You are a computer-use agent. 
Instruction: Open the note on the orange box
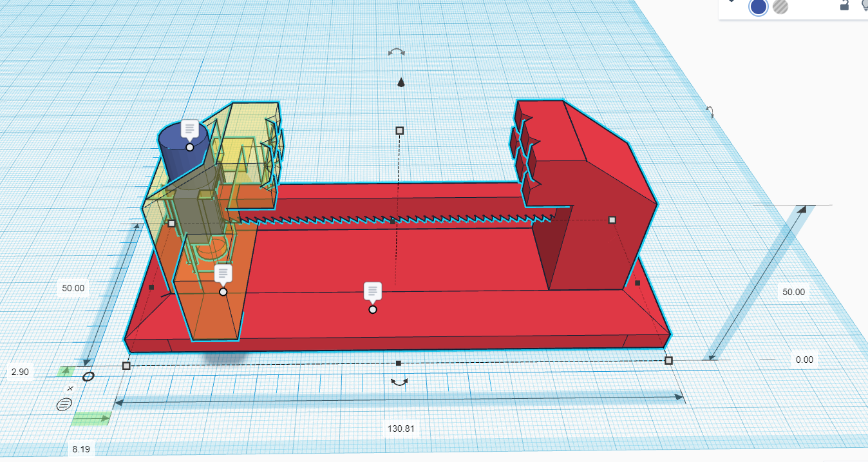[223, 274]
